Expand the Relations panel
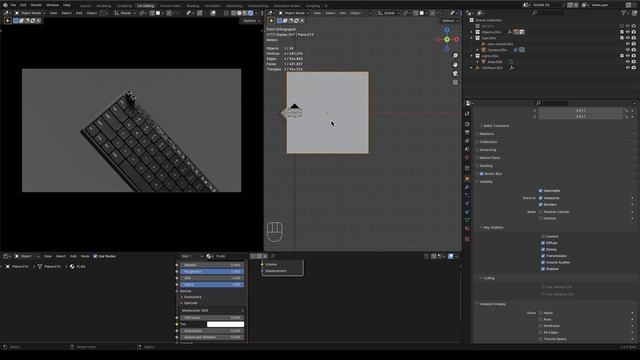The width and height of the screenshot is (640, 360). (x=487, y=134)
